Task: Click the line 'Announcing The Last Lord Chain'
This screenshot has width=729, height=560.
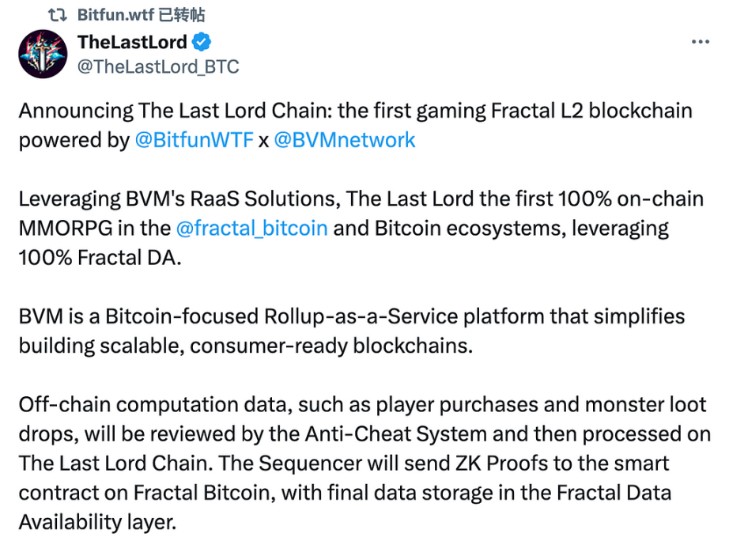Action: point(356,112)
